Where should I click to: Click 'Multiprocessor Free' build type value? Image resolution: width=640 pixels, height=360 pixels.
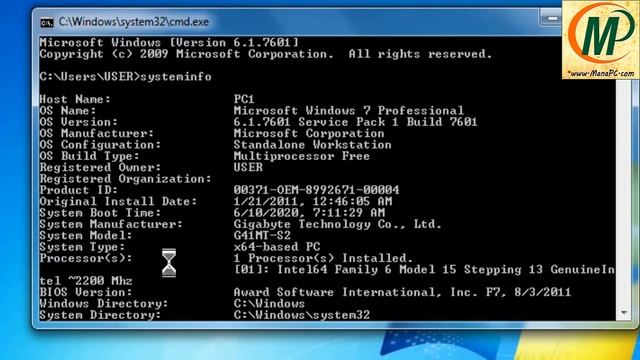(x=302, y=156)
